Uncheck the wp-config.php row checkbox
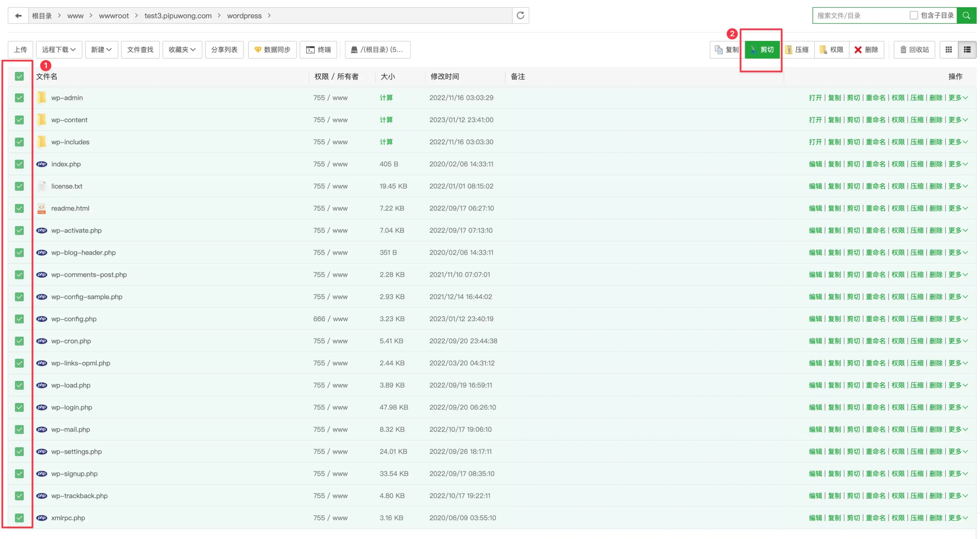The width and height of the screenshot is (980, 539). click(x=19, y=319)
